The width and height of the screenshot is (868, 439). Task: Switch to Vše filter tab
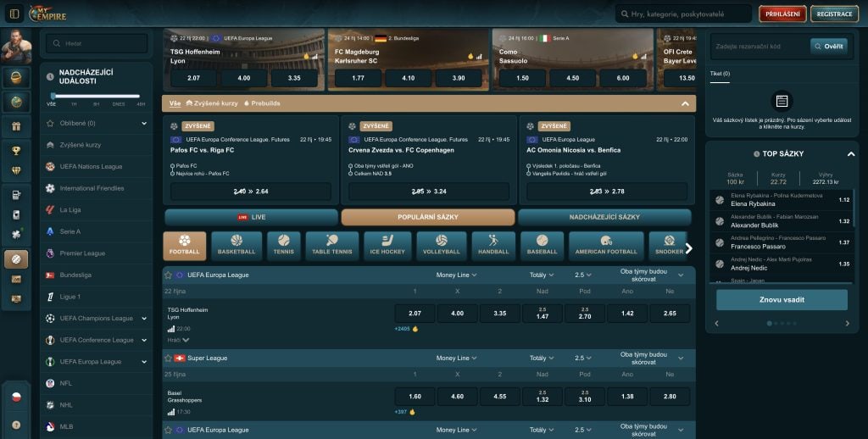[175, 103]
